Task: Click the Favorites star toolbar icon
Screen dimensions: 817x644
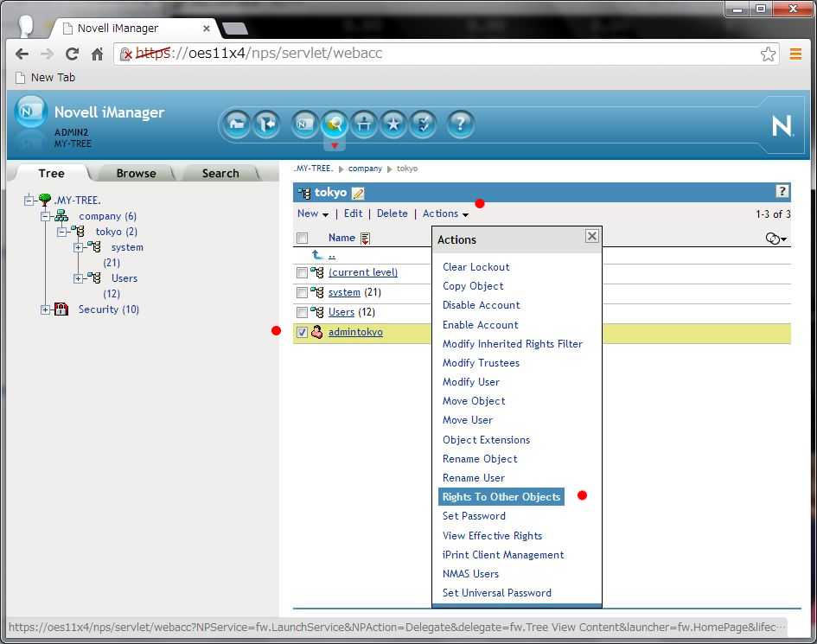Action: [393, 124]
